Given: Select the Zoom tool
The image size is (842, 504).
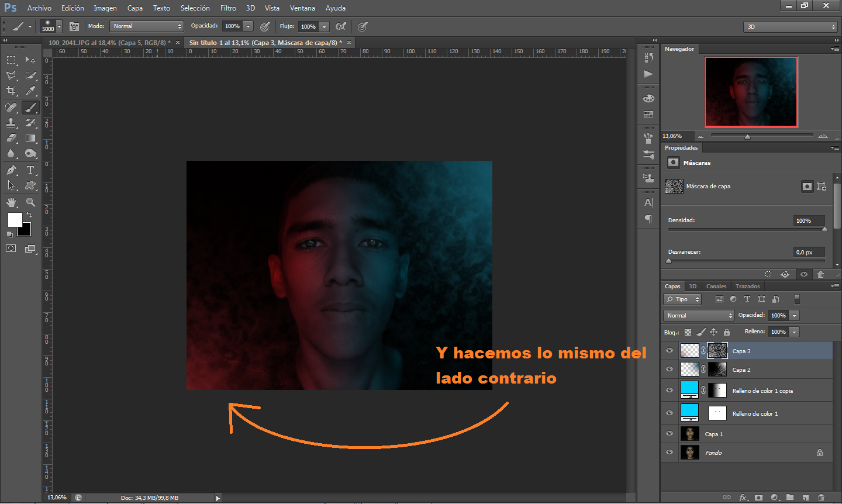Looking at the screenshot, I should point(30,202).
